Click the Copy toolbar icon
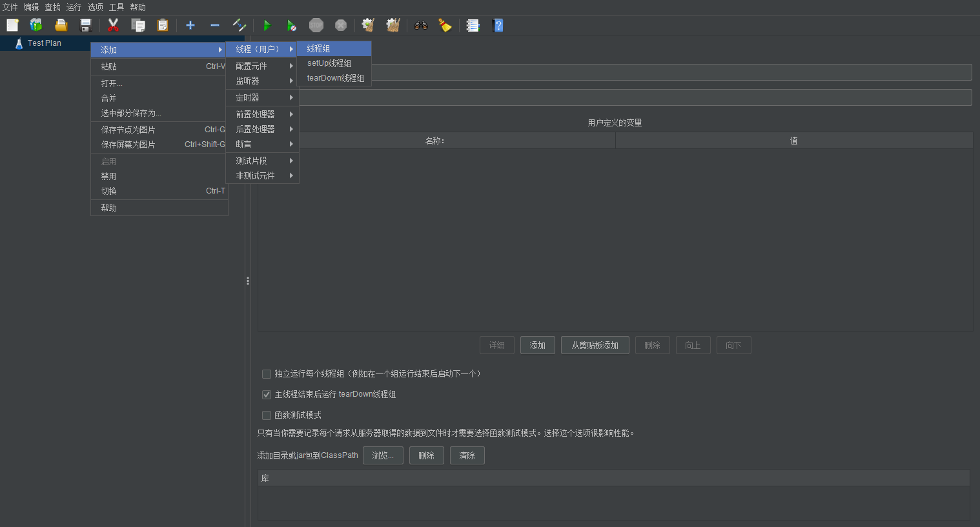Image resolution: width=980 pixels, height=527 pixels. 138,25
